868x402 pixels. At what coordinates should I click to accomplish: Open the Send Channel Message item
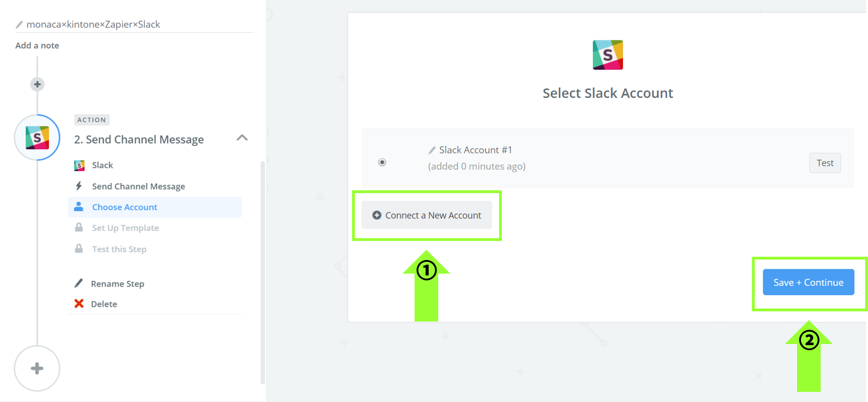139,186
